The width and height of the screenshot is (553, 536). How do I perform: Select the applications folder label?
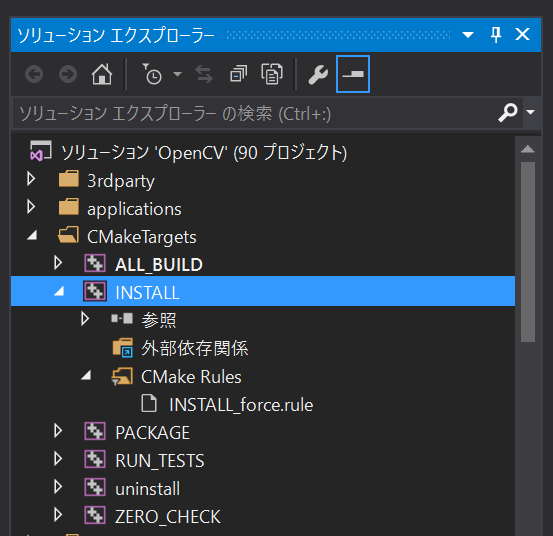click(134, 209)
